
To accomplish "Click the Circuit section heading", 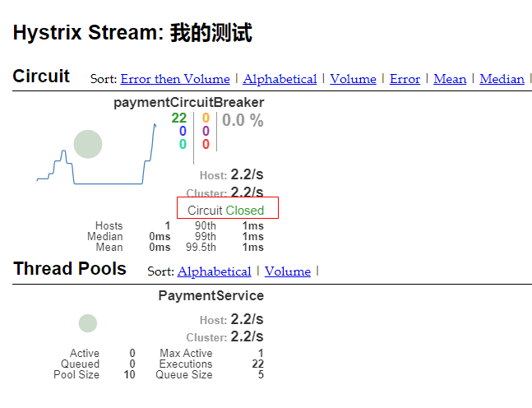I will [x=41, y=76].
